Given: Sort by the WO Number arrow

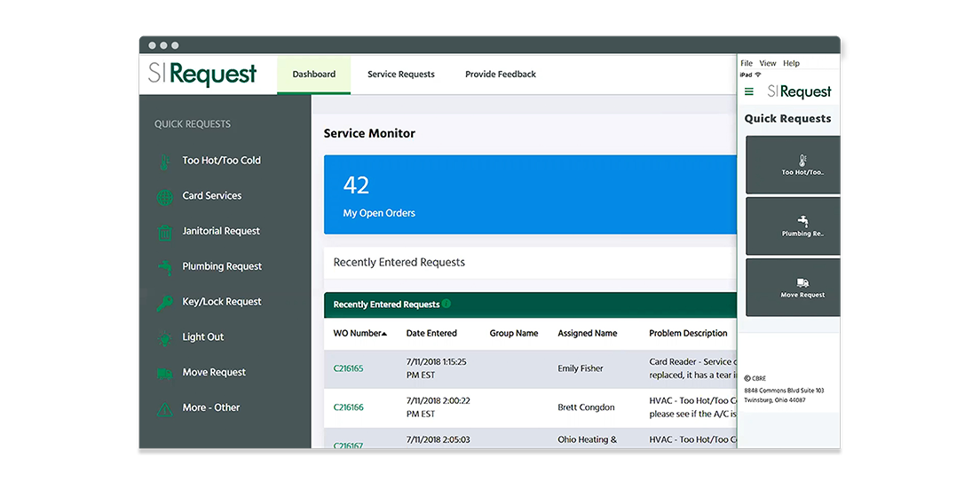Looking at the screenshot, I should coord(384,334).
